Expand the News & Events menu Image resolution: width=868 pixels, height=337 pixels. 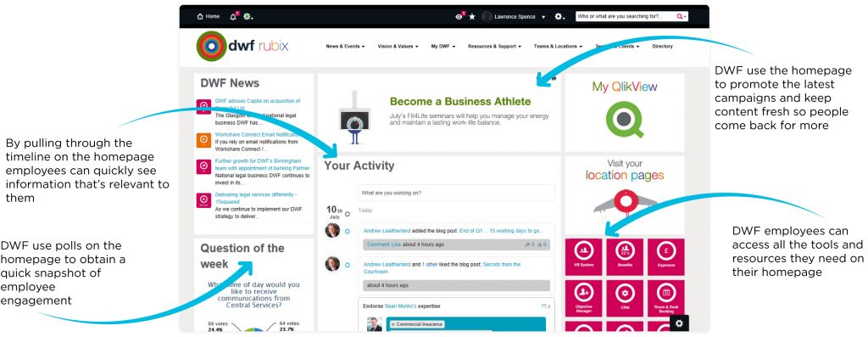pos(346,47)
